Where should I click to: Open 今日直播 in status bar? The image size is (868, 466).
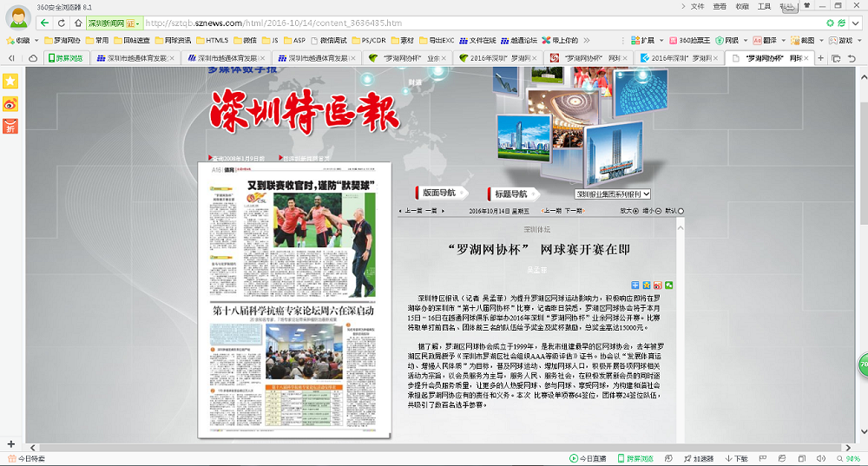pos(588,459)
